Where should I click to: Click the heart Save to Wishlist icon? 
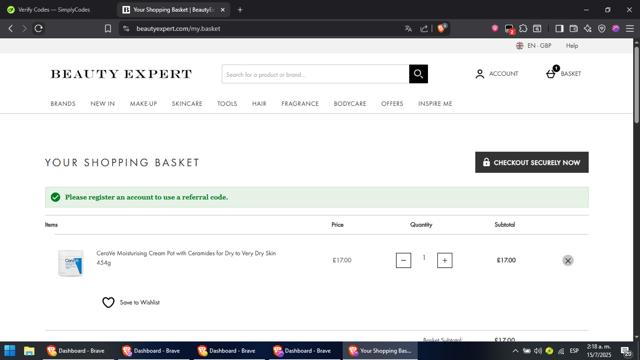(108, 302)
